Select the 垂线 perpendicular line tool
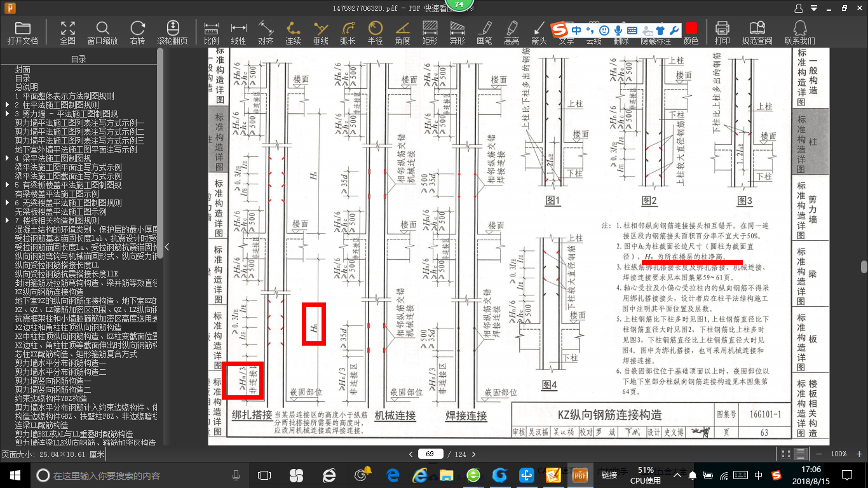 click(x=321, y=32)
